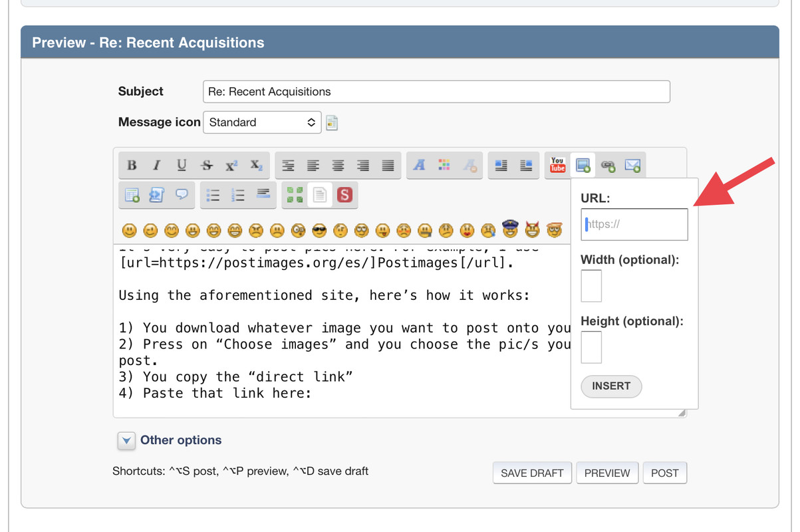Apply strikethrough formatting

[207, 166]
